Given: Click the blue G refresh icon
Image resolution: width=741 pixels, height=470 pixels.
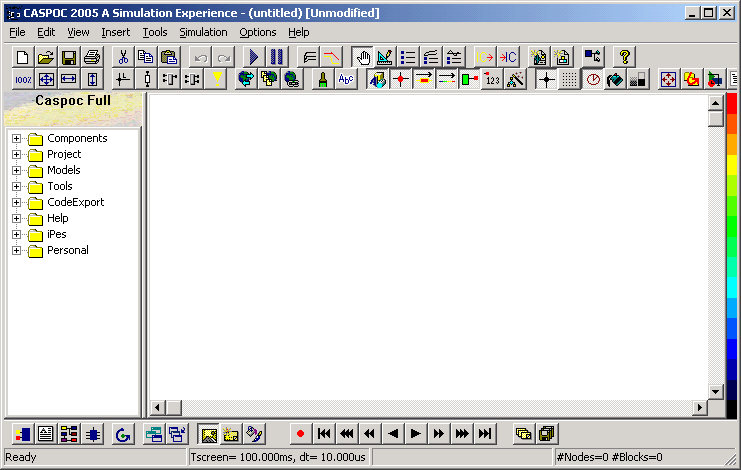Looking at the screenshot, I should [x=123, y=434].
